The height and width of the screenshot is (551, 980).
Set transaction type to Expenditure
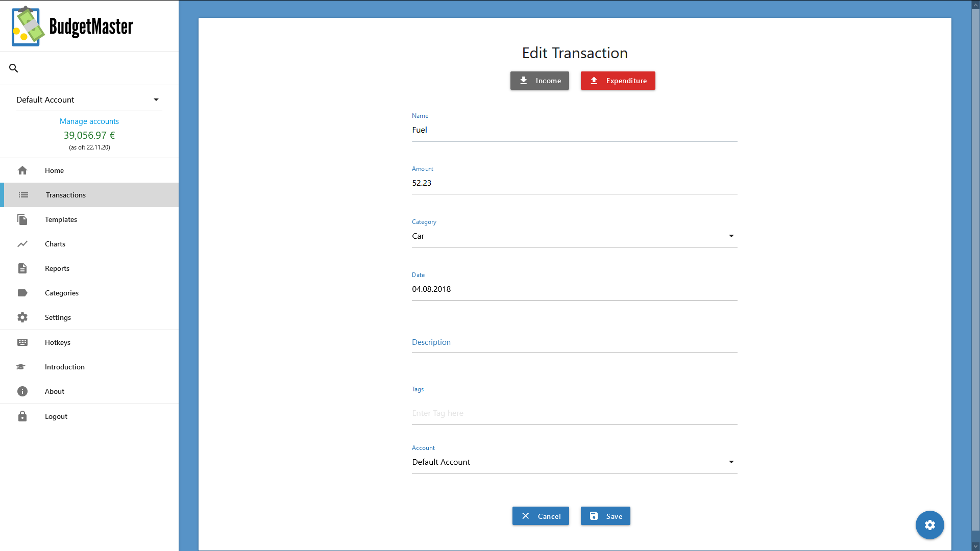point(618,81)
